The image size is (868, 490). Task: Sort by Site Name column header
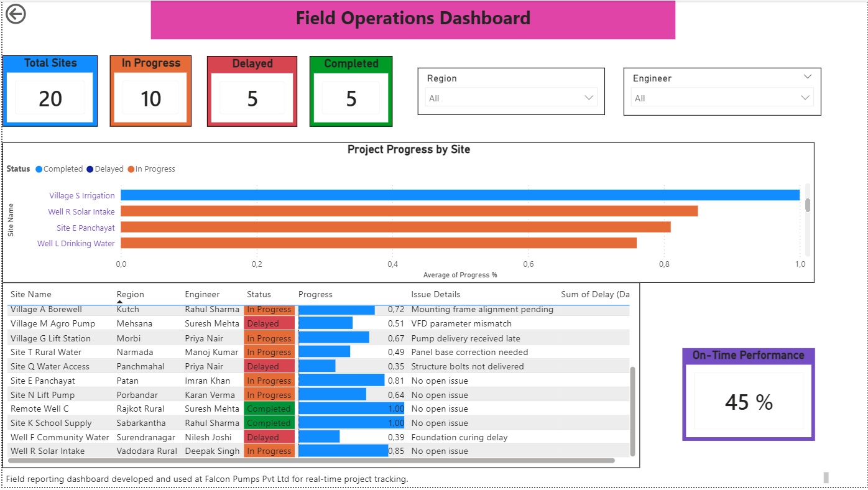31,294
